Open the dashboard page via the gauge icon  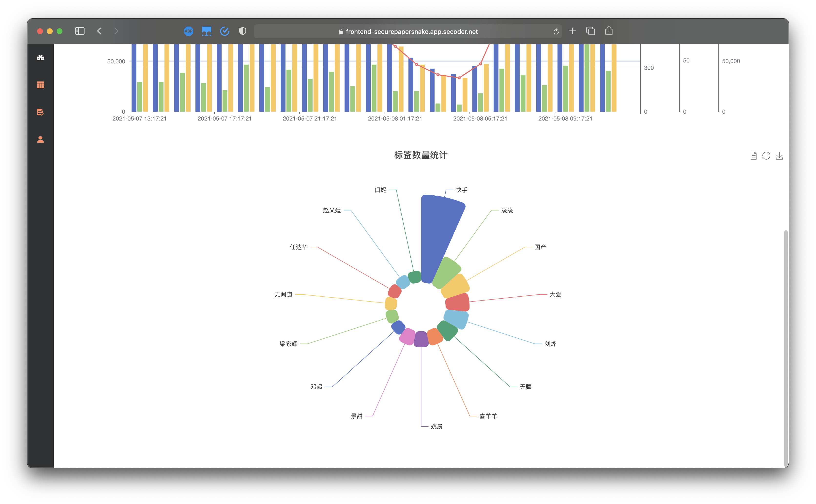(40, 57)
